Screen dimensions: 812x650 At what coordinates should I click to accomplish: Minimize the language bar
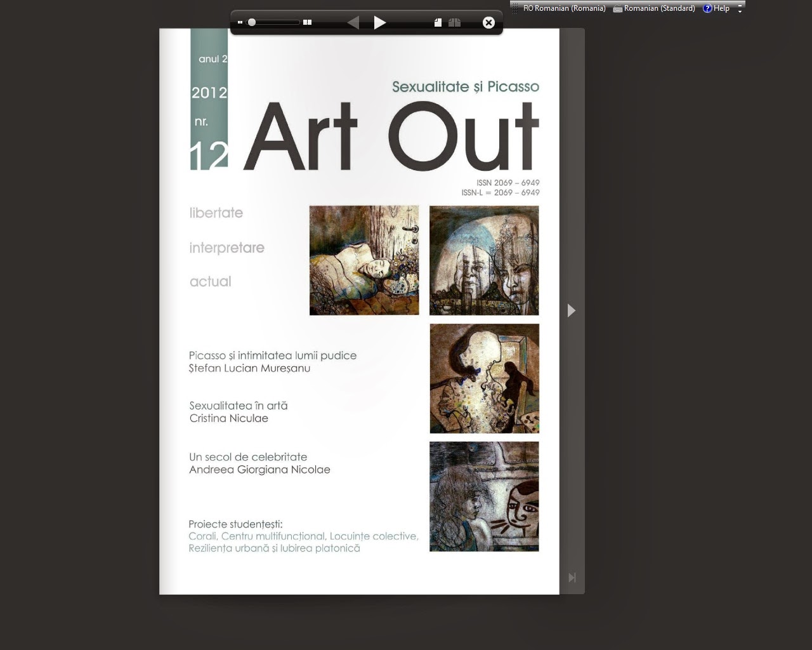coord(740,4)
